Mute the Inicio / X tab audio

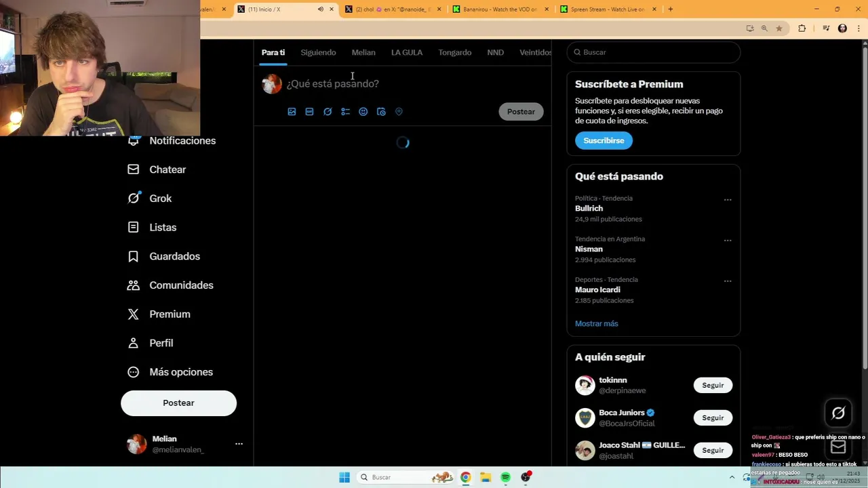[321, 9]
